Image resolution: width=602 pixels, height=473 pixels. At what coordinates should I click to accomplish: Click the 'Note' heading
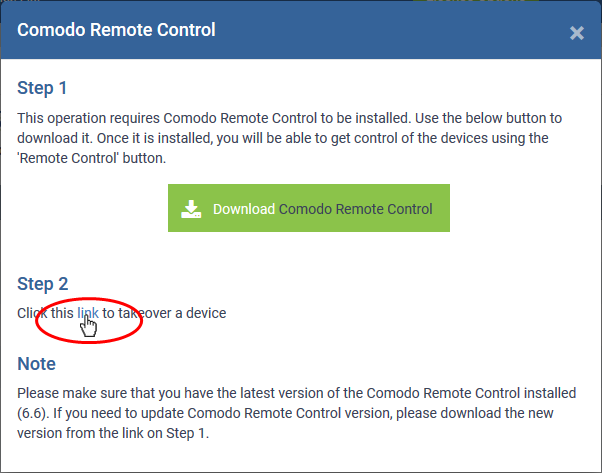tap(36, 364)
